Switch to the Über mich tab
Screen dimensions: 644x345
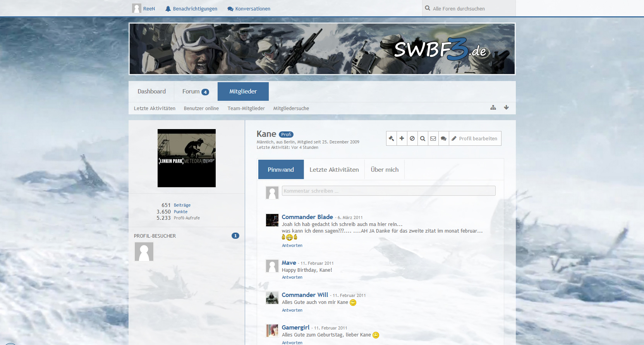(x=385, y=170)
